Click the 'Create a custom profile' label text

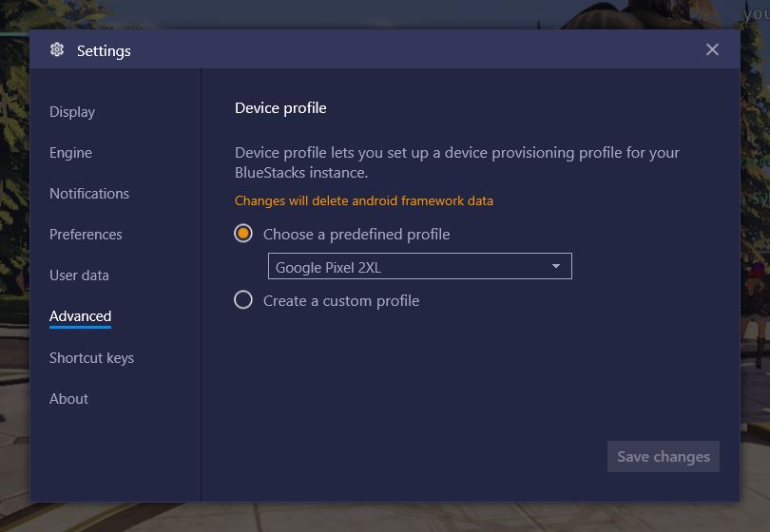pos(341,300)
